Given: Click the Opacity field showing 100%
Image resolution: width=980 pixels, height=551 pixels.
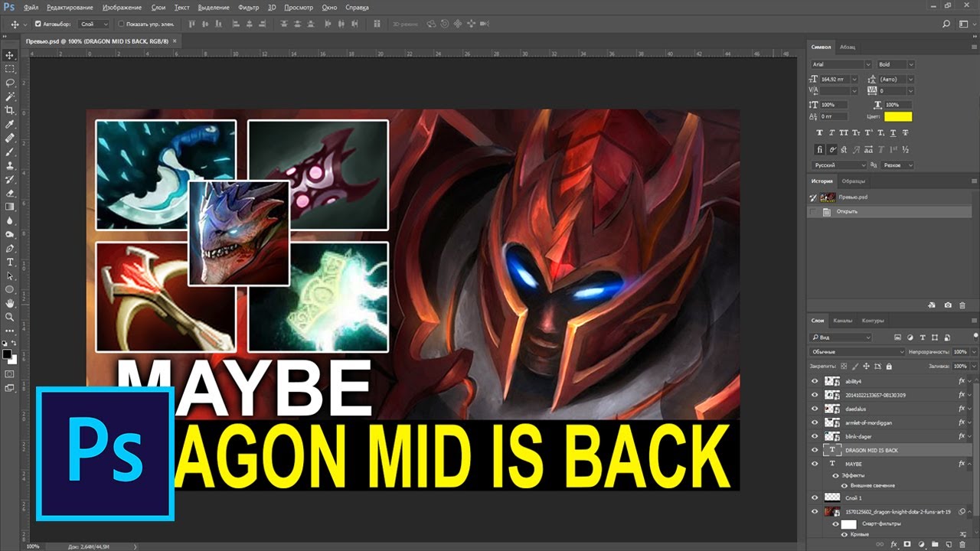Looking at the screenshot, I should coord(959,352).
